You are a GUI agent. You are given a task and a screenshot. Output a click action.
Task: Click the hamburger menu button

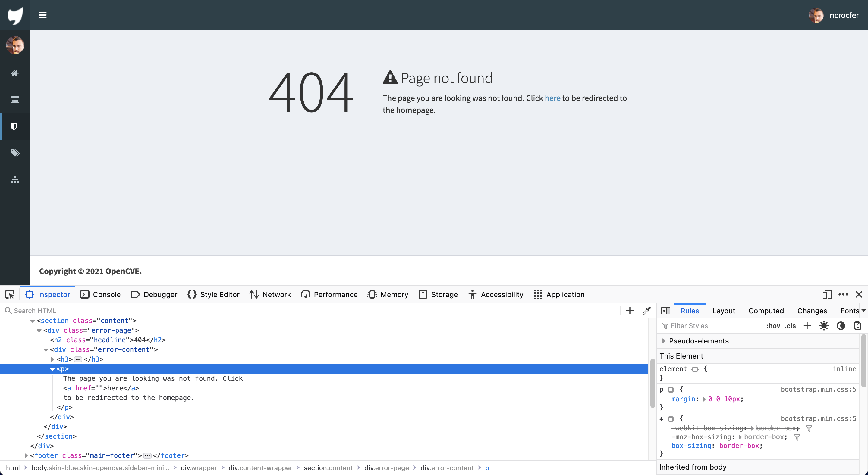pyautogui.click(x=43, y=15)
